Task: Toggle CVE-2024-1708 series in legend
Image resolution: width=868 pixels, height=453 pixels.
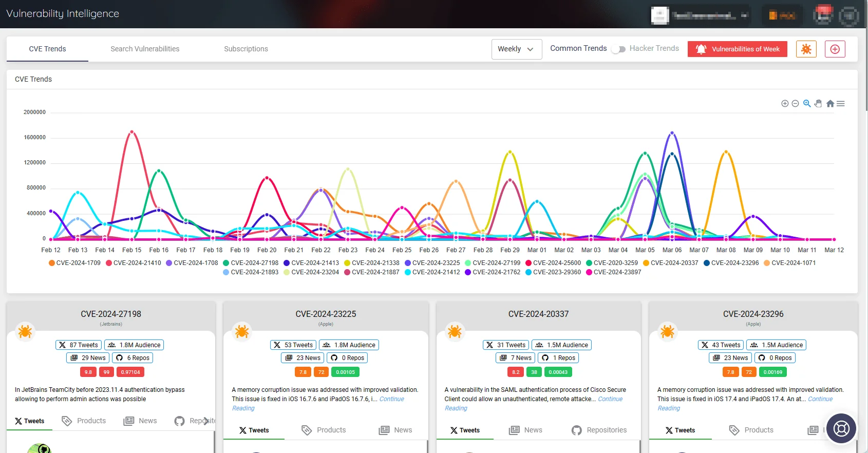Action: coord(192,263)
